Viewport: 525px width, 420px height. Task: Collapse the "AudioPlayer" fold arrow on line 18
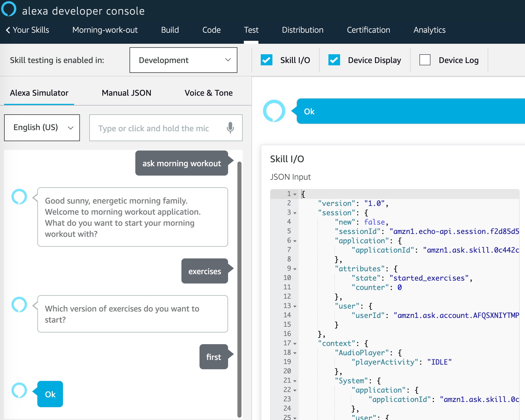click(x=295, y=353)
